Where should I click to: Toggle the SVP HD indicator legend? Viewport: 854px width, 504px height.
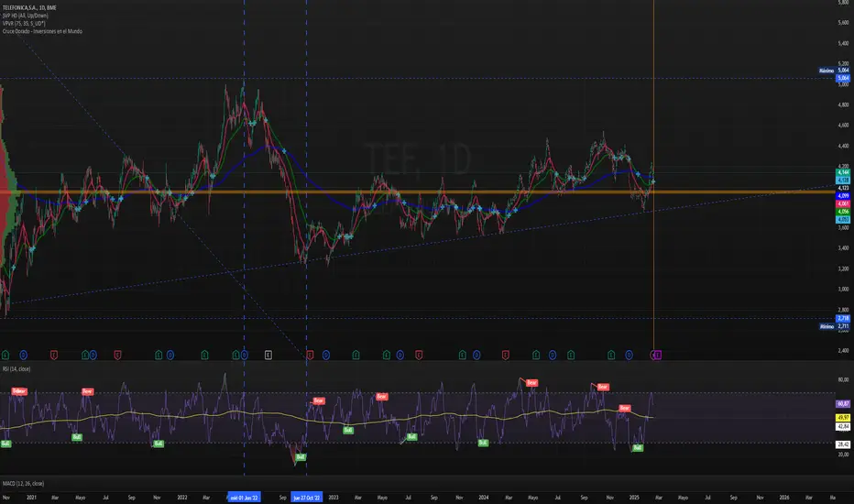click(x=27, y=14)
